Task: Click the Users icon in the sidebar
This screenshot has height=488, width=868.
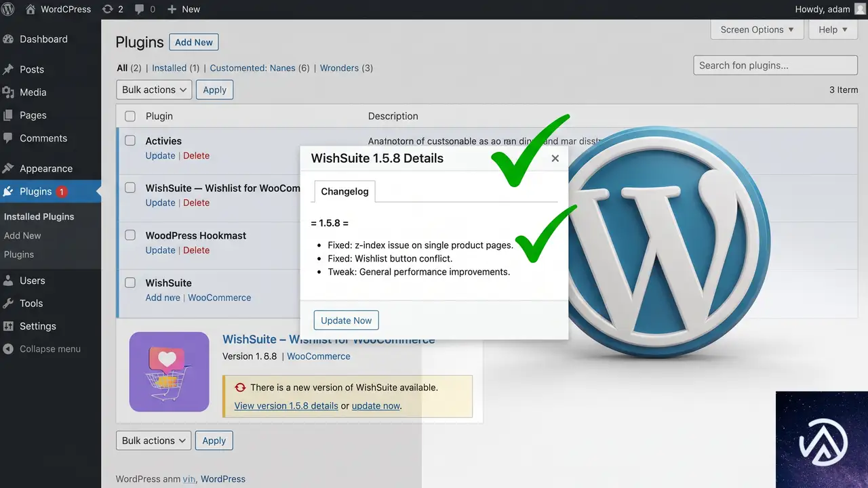Action: tap(8, 281)
